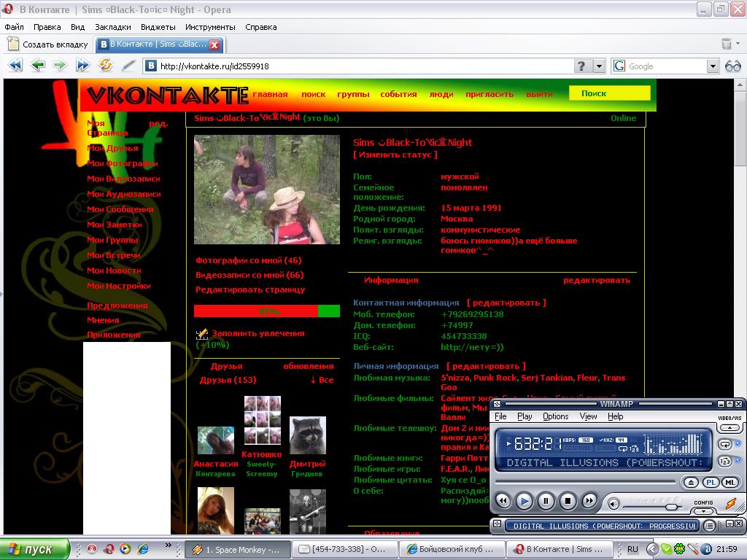Screen dimensions: 747x560
Task: Toggle the Winamp playlist editor PL button
Action: [711, 483]
